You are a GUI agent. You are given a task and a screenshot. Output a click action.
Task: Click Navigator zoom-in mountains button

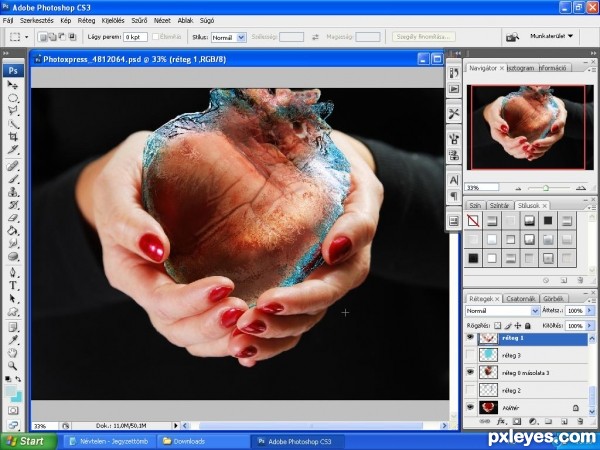click(x=581, y=188)
